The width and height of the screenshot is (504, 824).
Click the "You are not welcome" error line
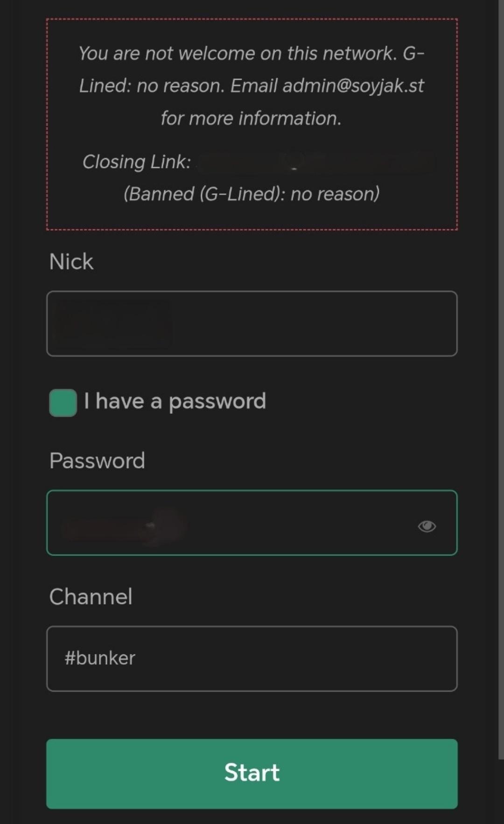click(x=251, y=54)
